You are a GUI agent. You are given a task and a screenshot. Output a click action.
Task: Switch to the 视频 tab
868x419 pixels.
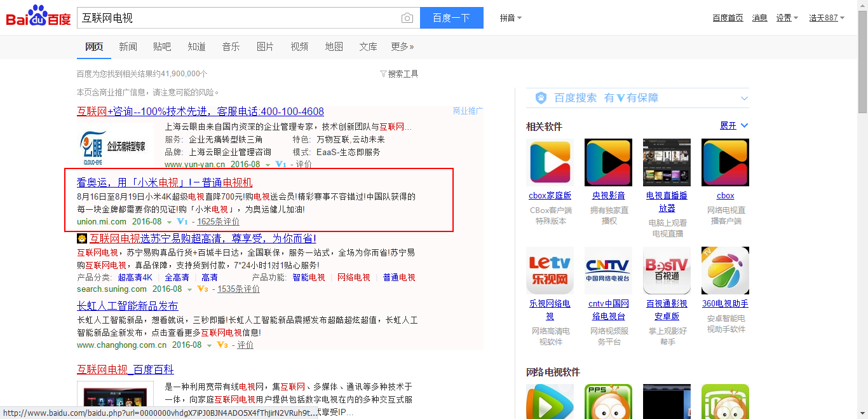click(x=299, y=46)
